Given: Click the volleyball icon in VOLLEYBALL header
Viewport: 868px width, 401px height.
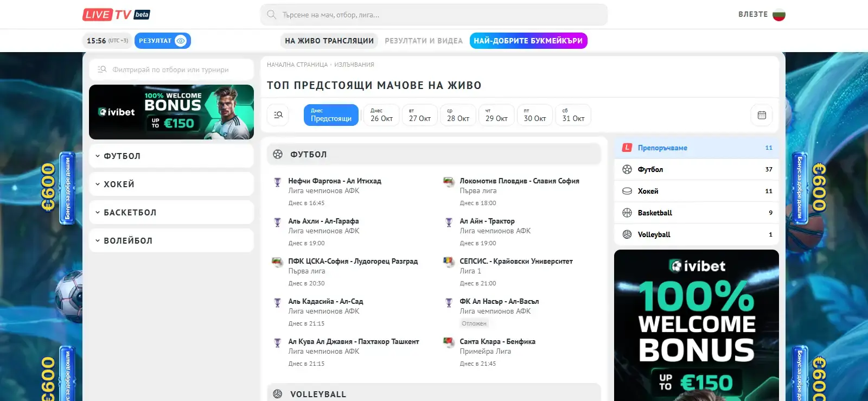Looking at the screenshot, I should pyautogui.click(x=278, y=394).
